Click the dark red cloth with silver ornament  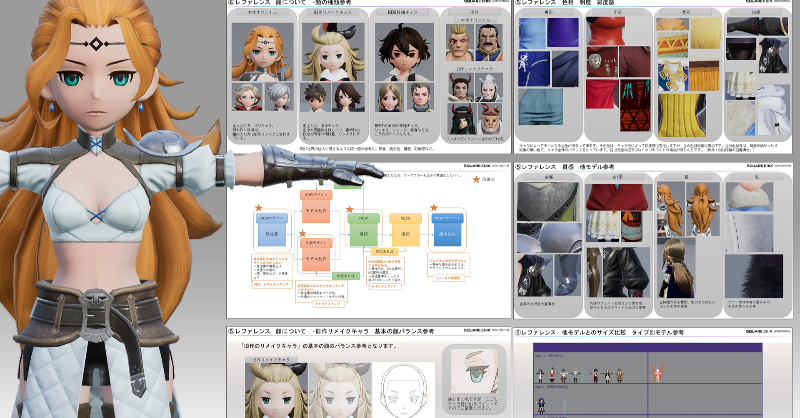602,62
